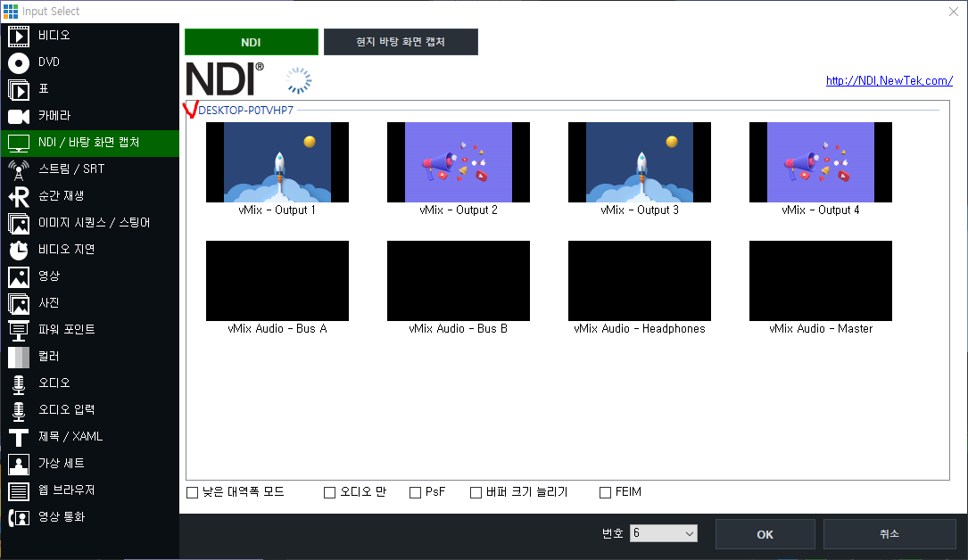The width and height of the screenshot is (968, 560).
Task: Check the 오디오 만 option
Action: [330, 492]
